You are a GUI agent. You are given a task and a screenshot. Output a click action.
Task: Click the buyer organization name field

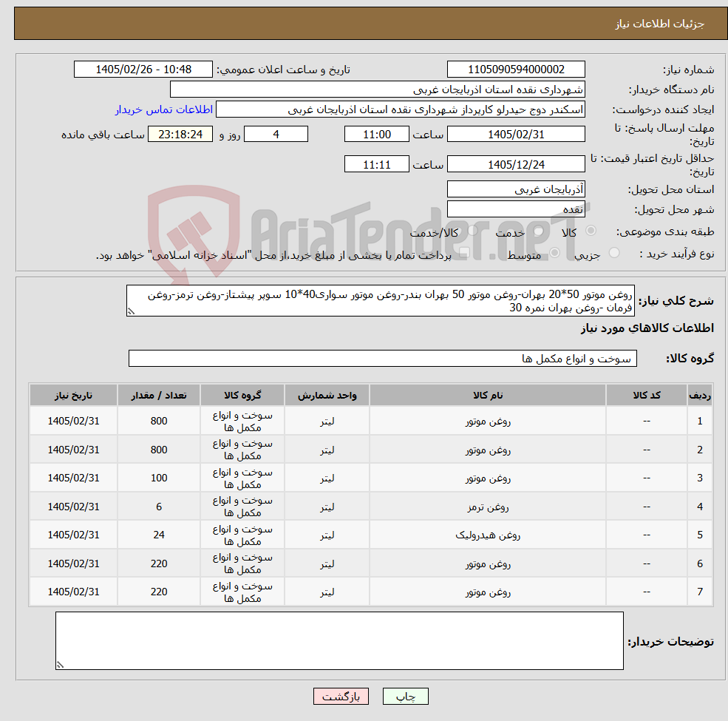click(378, 89)
